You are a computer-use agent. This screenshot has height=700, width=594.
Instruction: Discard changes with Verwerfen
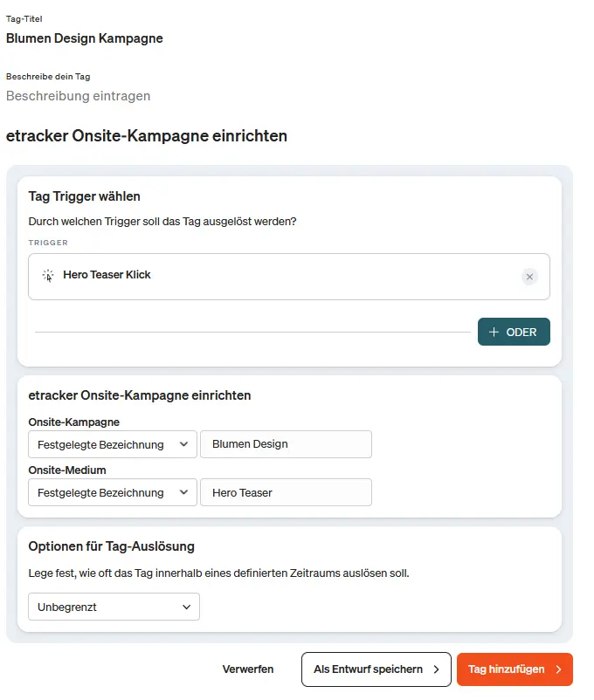tap(248, 669)
